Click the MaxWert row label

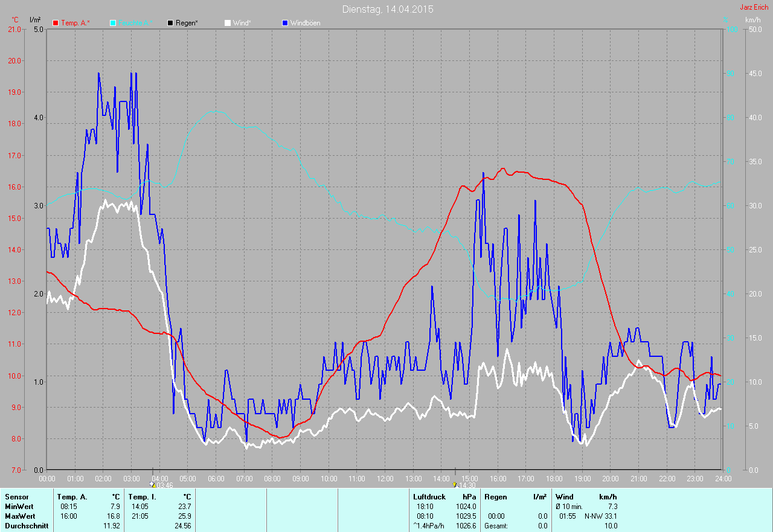click(20, 516)
